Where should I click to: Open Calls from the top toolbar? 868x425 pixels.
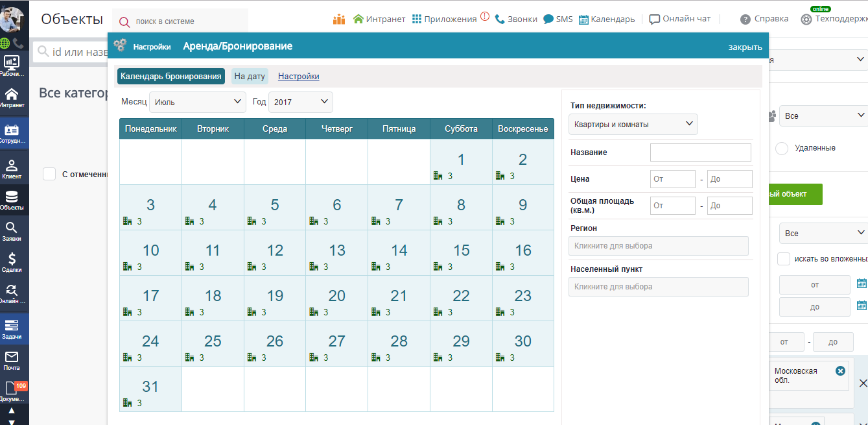516,19
